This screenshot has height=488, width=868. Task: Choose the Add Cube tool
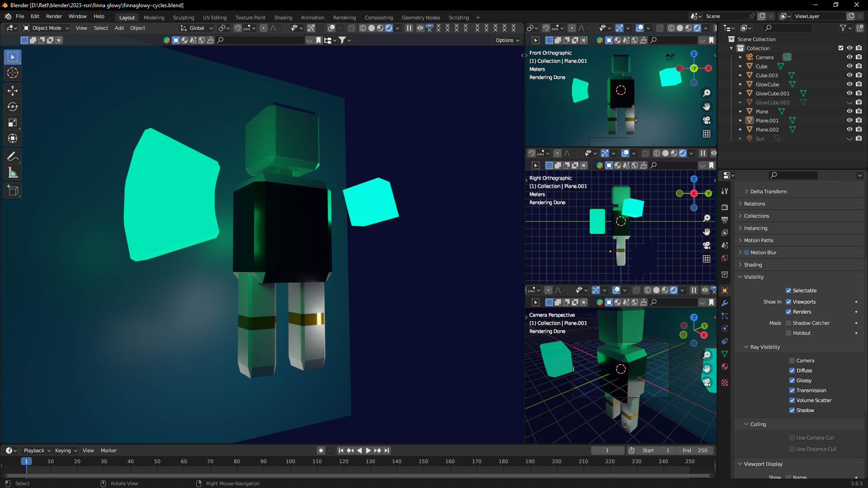click(13, 191)
